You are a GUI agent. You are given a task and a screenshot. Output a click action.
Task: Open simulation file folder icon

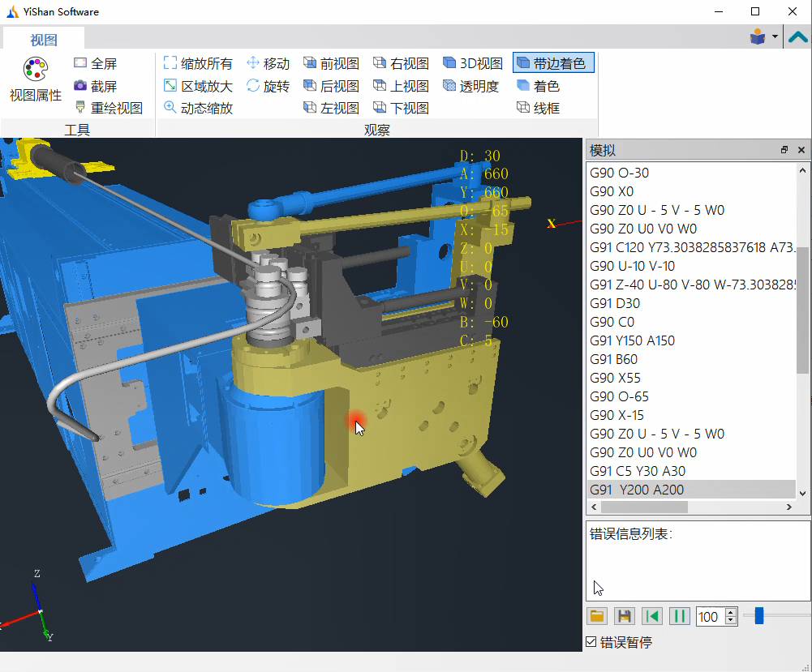point(597,616)
